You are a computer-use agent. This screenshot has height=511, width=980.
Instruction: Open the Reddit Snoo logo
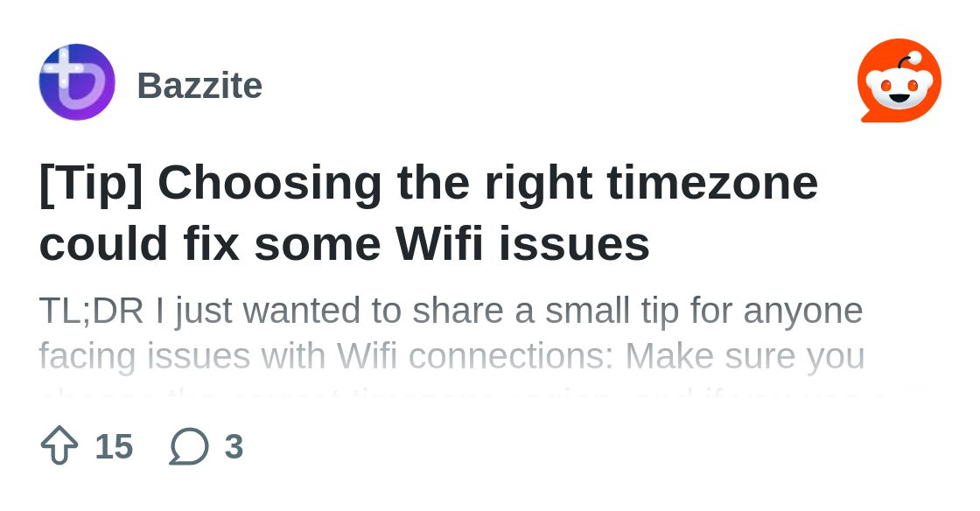tap(899, 80)
